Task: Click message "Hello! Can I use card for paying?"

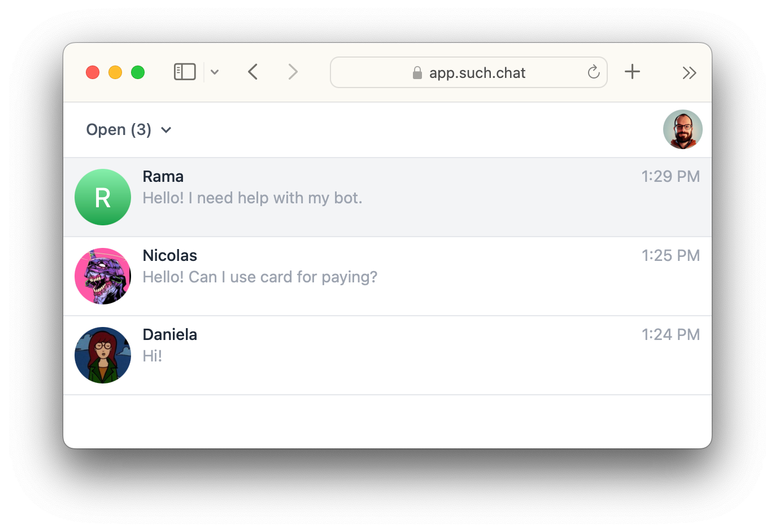Action: [x=260, y=277]
